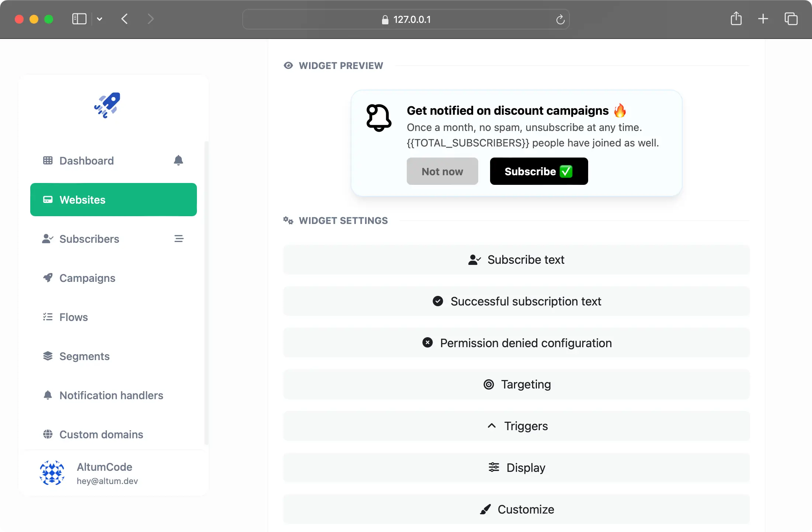Click the AltumCode profile thumbnail
The height and width of the screenshot is (532, 812).
52,473
